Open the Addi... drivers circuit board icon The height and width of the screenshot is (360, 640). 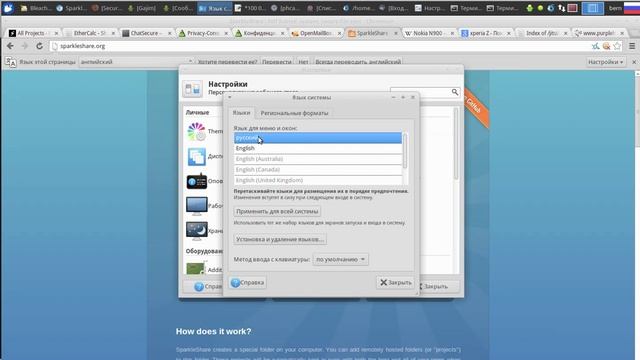(196, 268)
